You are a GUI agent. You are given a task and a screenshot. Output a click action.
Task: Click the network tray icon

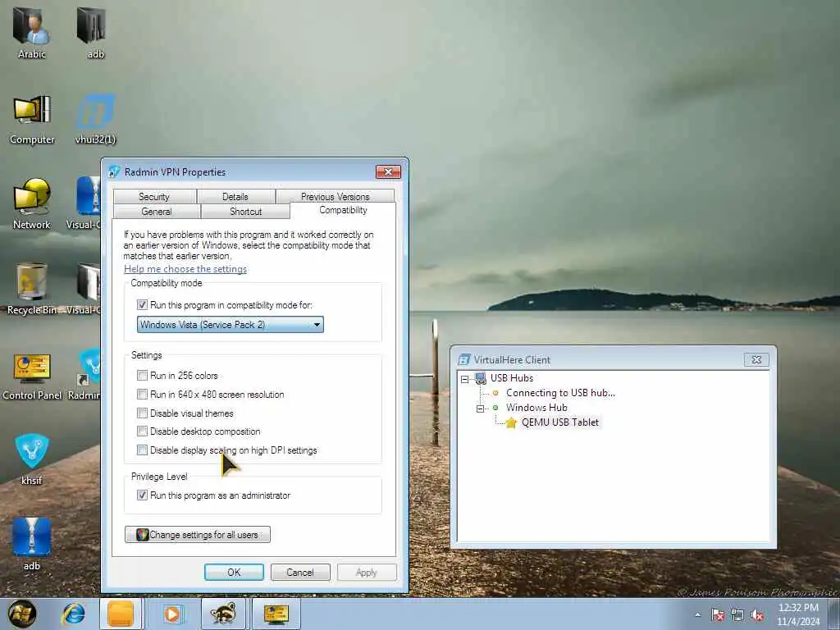pyautogui.click(x=737, y=615)
